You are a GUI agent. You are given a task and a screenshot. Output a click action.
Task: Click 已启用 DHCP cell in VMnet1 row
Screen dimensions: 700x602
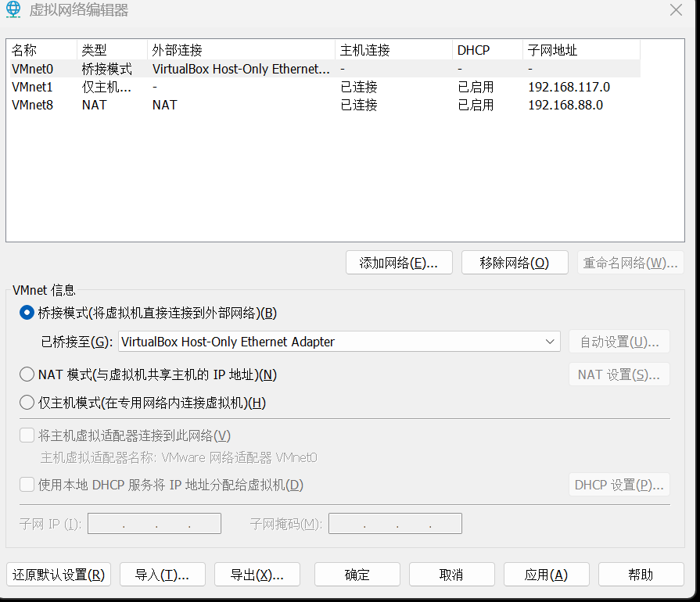point(476,87)
